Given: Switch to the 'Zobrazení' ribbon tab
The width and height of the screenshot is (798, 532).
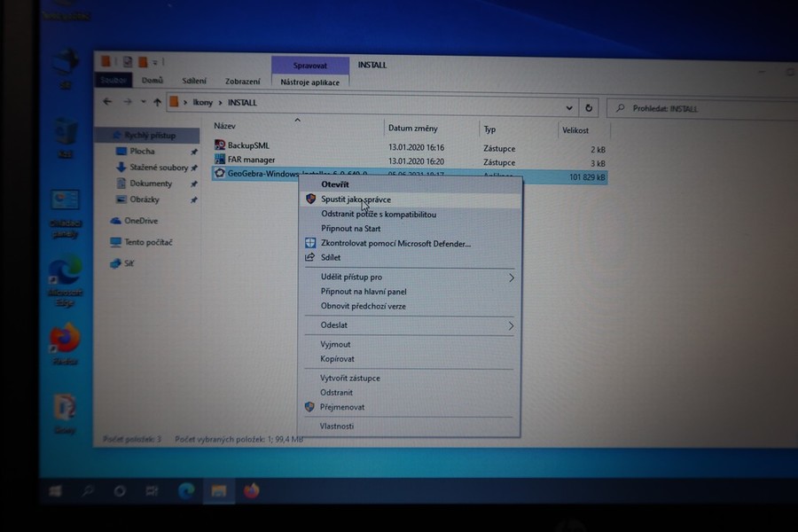Looking at the screenshot, I should (x=243, y=82).
